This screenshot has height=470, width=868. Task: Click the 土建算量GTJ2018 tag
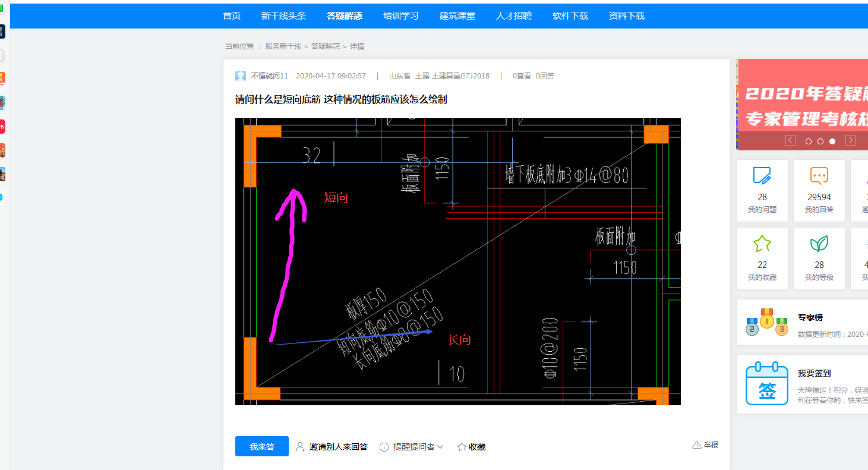point(461,76)
